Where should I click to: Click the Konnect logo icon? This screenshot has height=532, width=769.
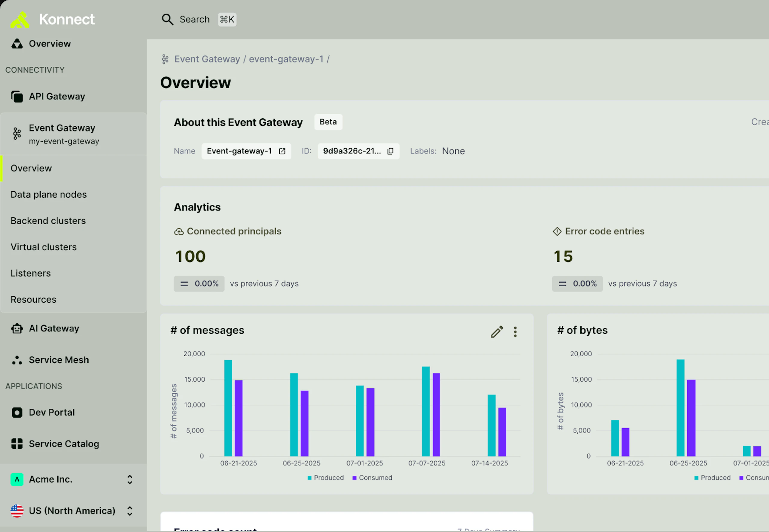click(x=20, y=20)
